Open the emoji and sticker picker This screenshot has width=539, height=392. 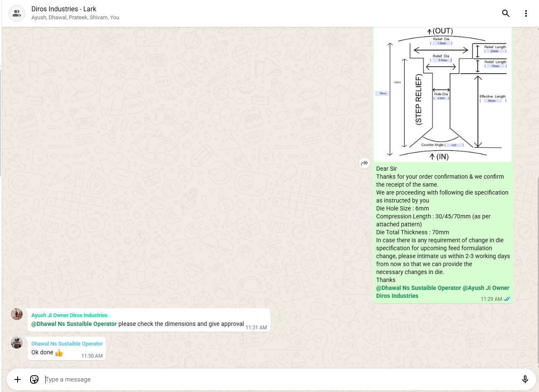pyautogui.click(x=34, y=379)
